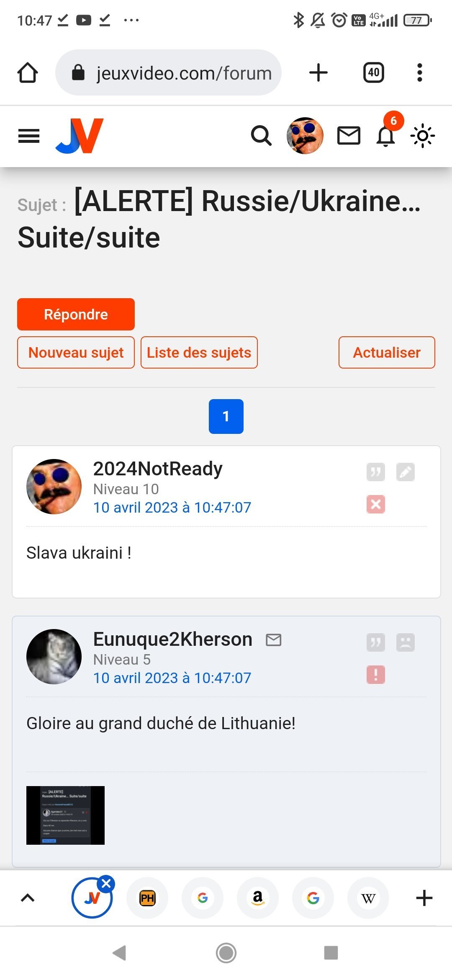Image resolution: width=452 pixels, height=980 pixels.
Task: Open the Liste des sujets
Action: 199,353
